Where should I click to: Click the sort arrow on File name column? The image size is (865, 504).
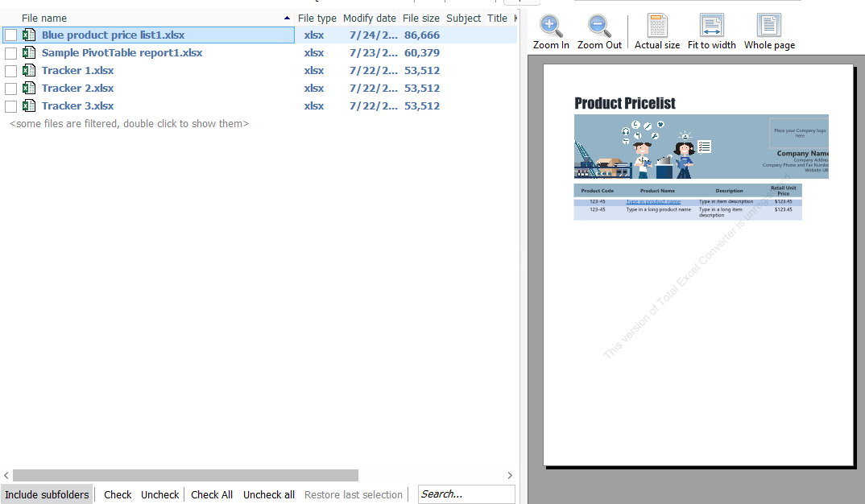pyautogui.click(x=287, y=17)
